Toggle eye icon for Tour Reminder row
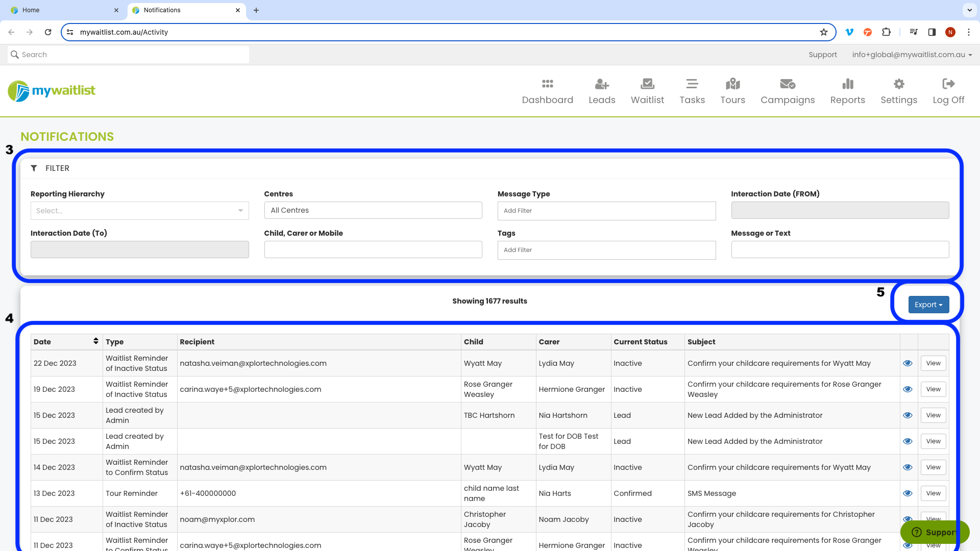980x551 pixels. (x=908, y=493)
